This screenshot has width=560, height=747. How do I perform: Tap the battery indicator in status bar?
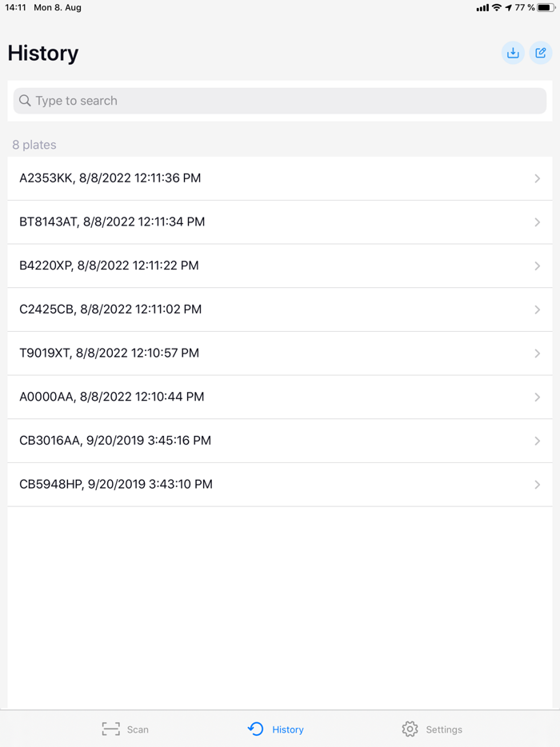(543, 7)
